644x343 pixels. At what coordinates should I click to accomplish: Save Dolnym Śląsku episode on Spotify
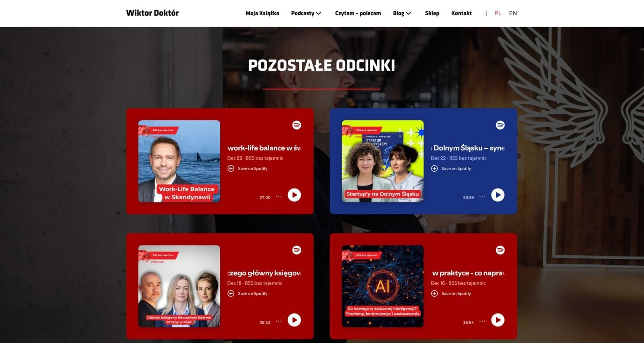pyautogui.click(x=451, y=169)
